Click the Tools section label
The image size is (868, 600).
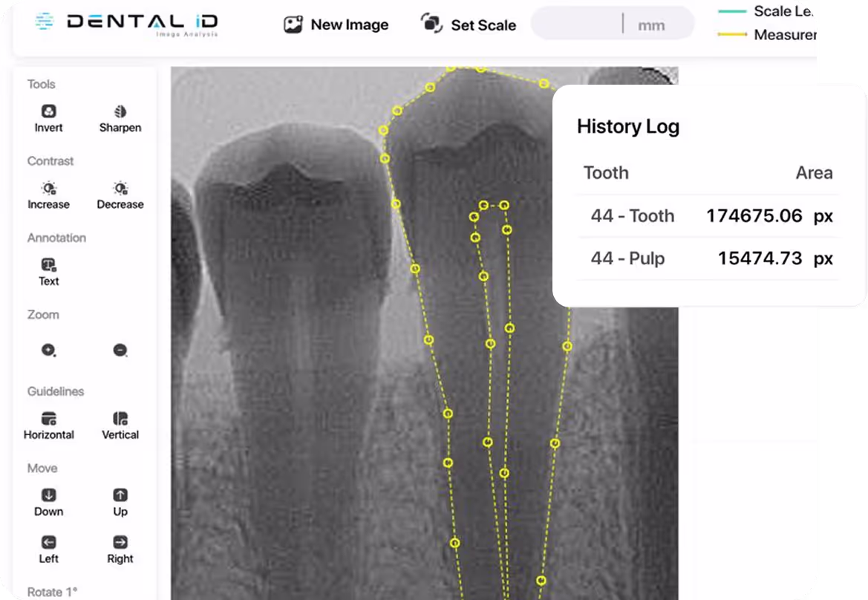click(42, 84)
